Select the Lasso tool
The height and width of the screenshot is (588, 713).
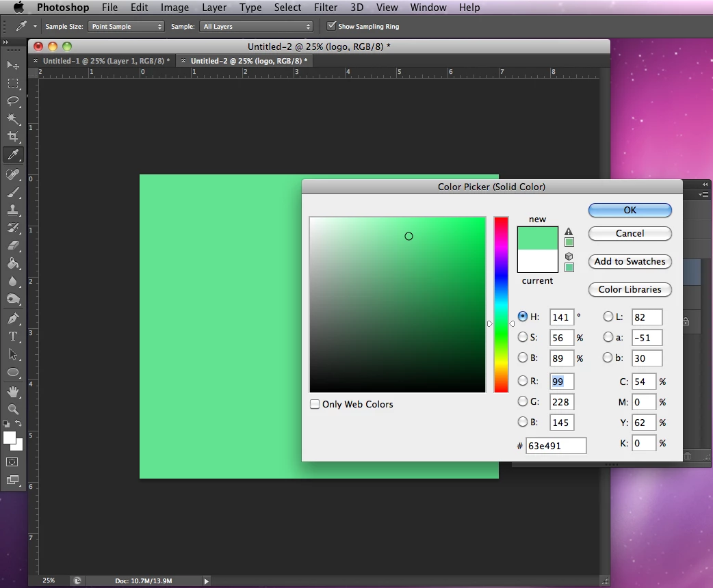click(13, 101)
